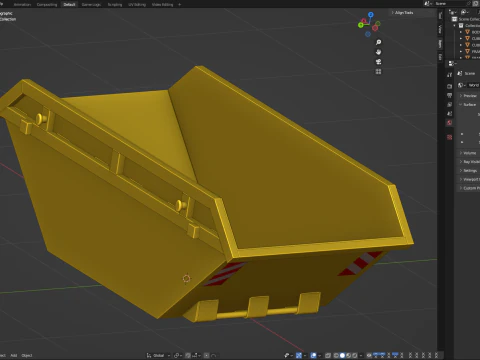Viewport: 480px width, 360px height.
Task: Switch to the Scripting workspace tab
Action: click(115, 4)
